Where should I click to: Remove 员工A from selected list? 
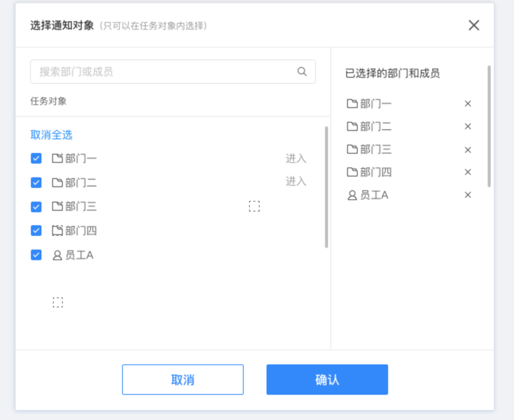(468, 195)
